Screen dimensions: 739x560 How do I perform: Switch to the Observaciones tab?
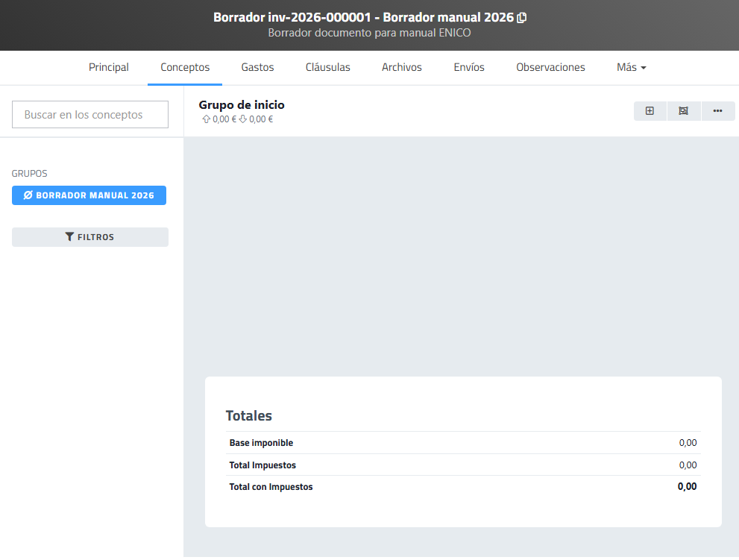[550, 67]
